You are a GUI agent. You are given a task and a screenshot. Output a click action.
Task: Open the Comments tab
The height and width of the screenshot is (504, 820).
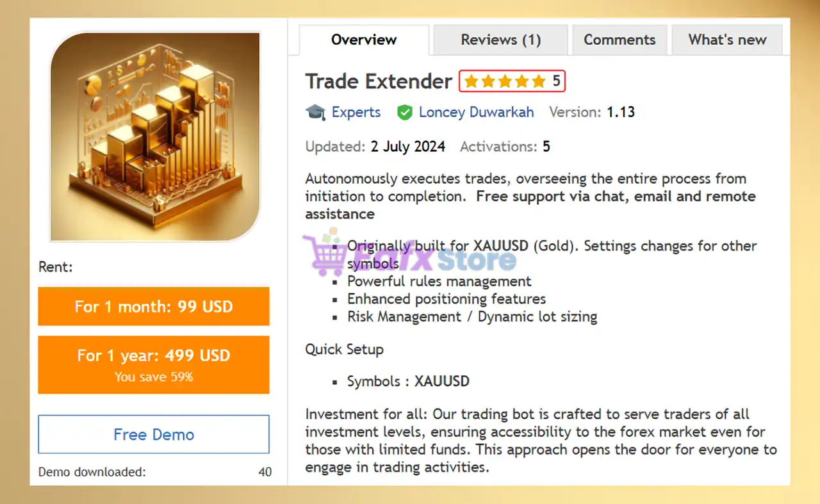coord(619,40)
